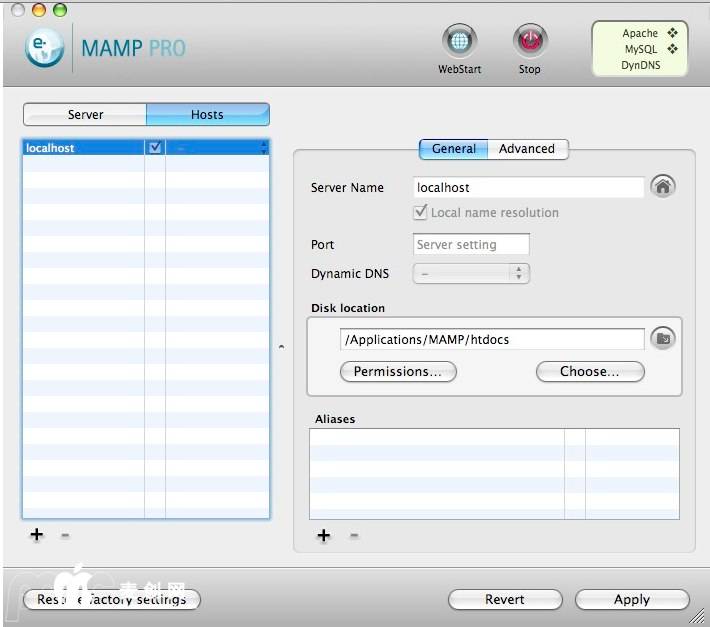Add a new host with plus icon

[37, 535]
